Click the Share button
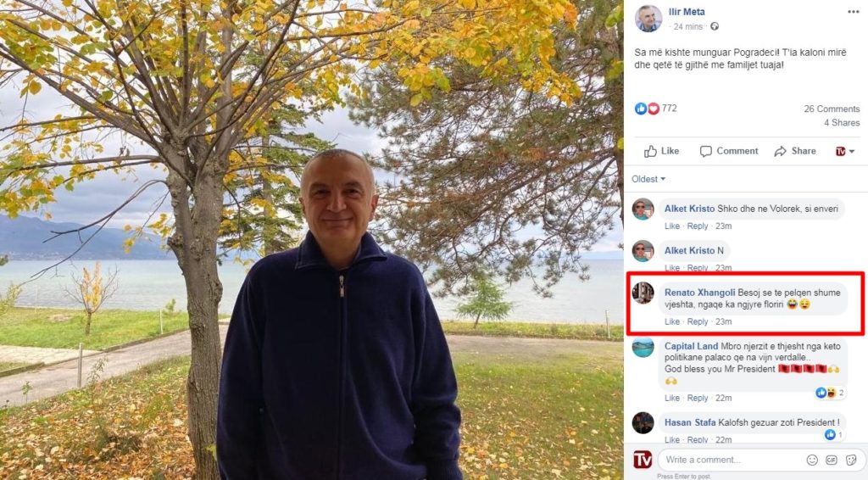This screenshot has height=480, width=868. pyautogui.click(x=794, y=151)
